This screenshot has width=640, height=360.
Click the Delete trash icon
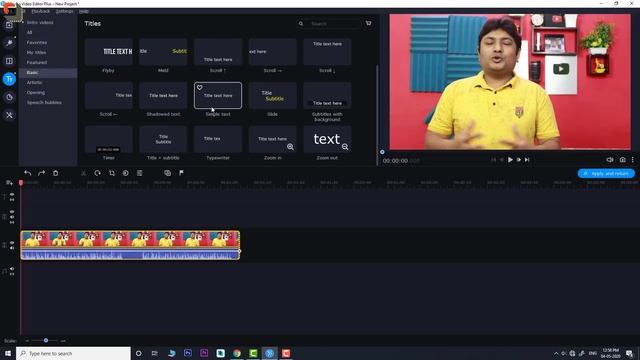pyautogui.click(x=56, y=173)
